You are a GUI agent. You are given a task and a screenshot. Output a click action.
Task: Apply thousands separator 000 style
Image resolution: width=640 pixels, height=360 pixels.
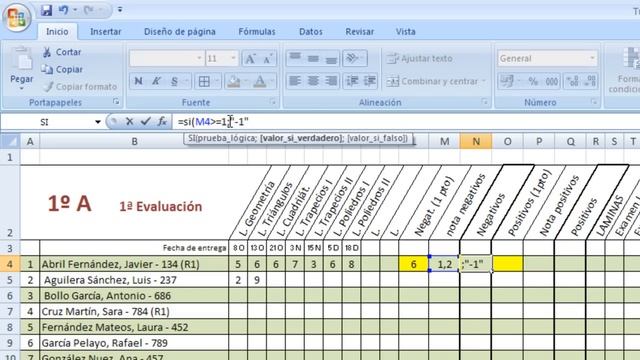pos(551,81)
